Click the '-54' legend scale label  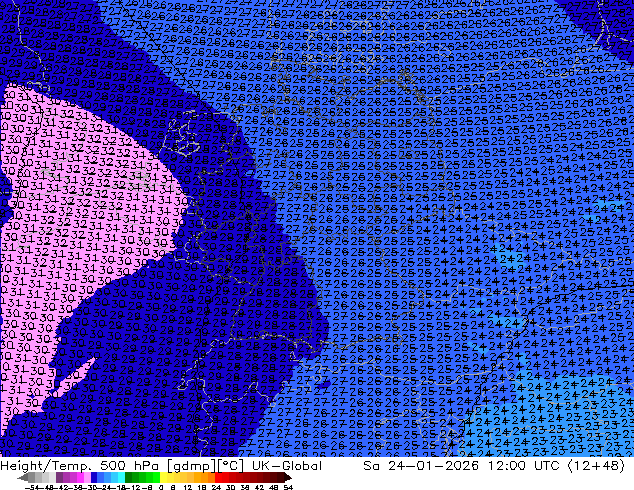tap(32, 488)
